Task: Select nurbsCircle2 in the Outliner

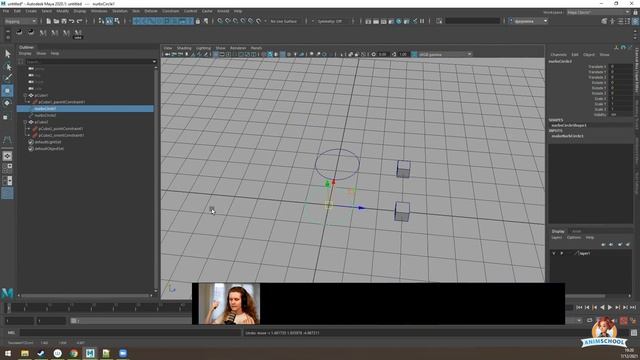Action: 45,116
